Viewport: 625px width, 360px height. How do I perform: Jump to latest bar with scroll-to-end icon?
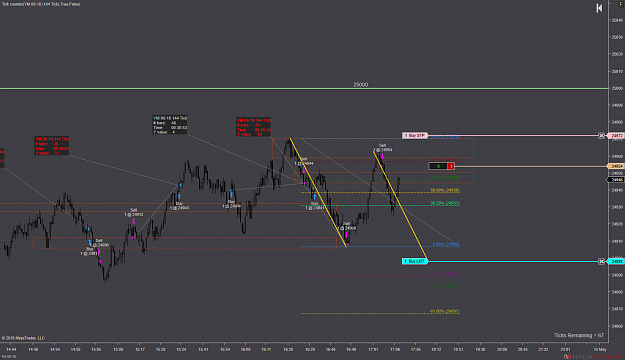(x=599, y=8)
